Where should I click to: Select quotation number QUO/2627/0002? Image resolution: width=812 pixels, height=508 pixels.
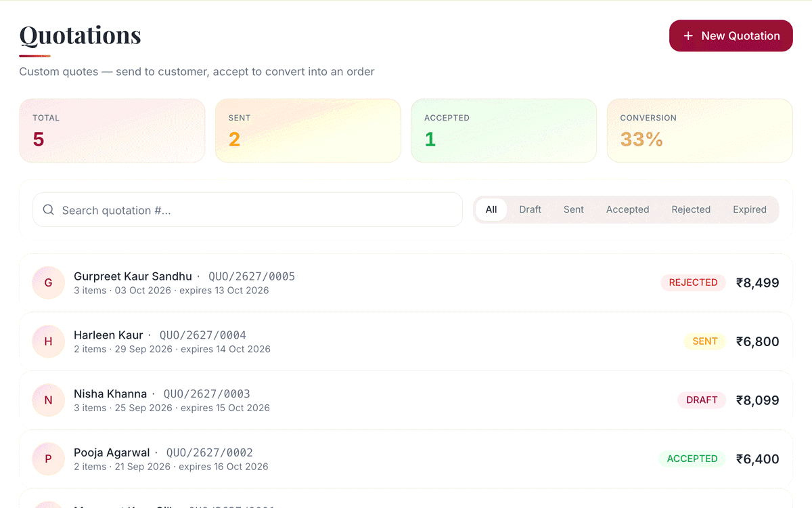point(210,453)
